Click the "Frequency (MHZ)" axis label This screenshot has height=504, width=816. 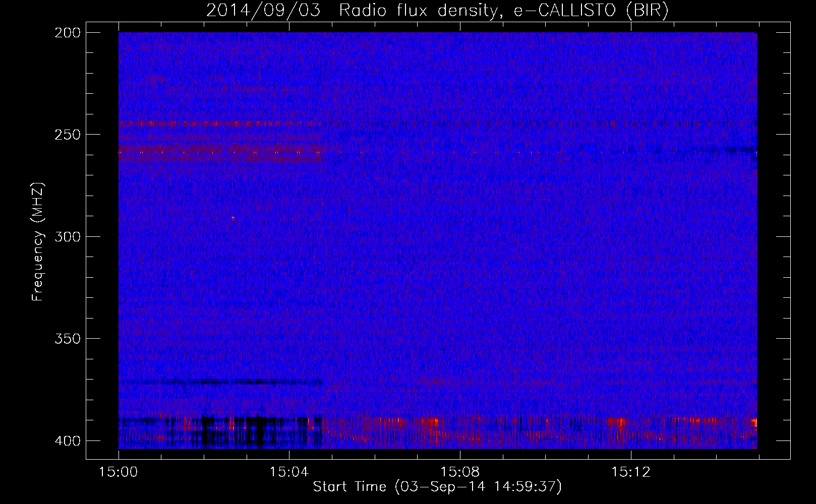pyautogui.click(x=38, y=241)
